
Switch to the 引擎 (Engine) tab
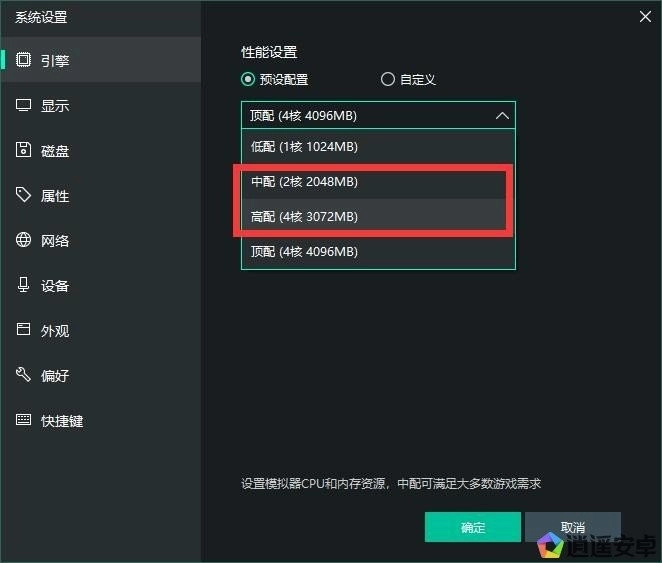pyautogui.click(x=55, y=61)
